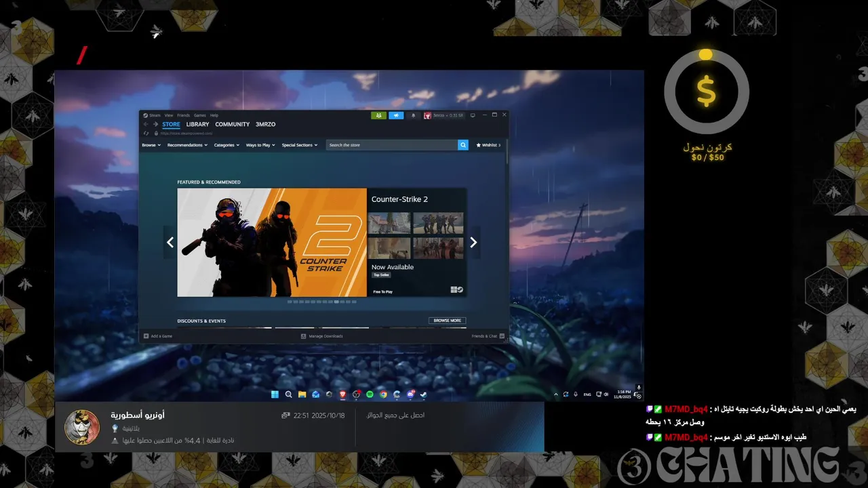Reload the store page
Image resolution: width=868 pixels, height=488 pixels.
tap(146, 134)
